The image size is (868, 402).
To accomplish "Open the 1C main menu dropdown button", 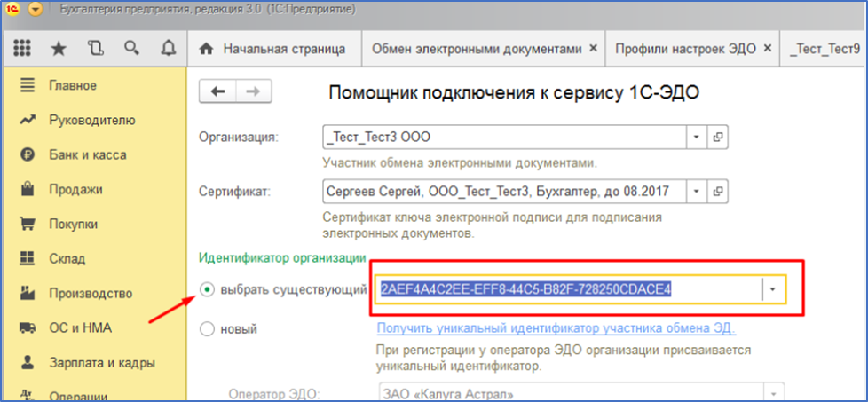I will 35,10.
